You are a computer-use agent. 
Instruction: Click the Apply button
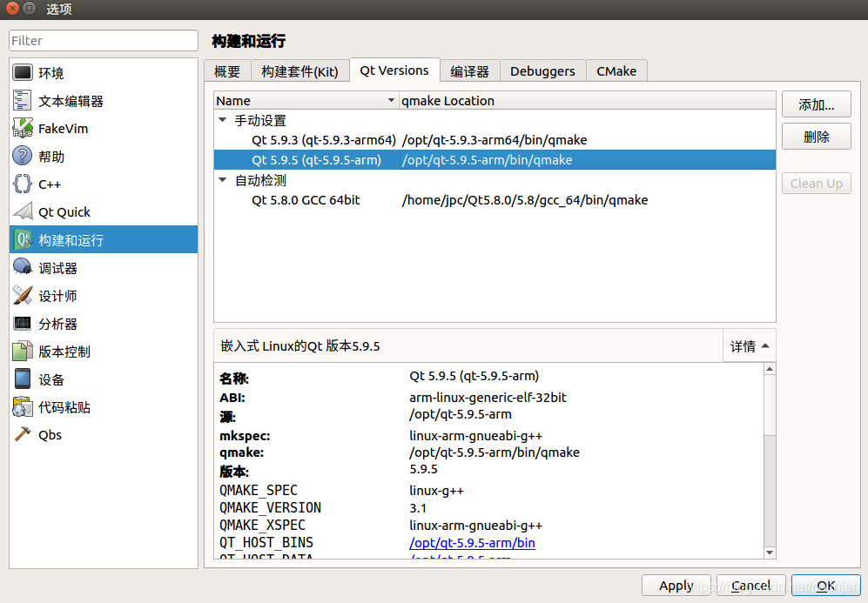tap(676, 586)
